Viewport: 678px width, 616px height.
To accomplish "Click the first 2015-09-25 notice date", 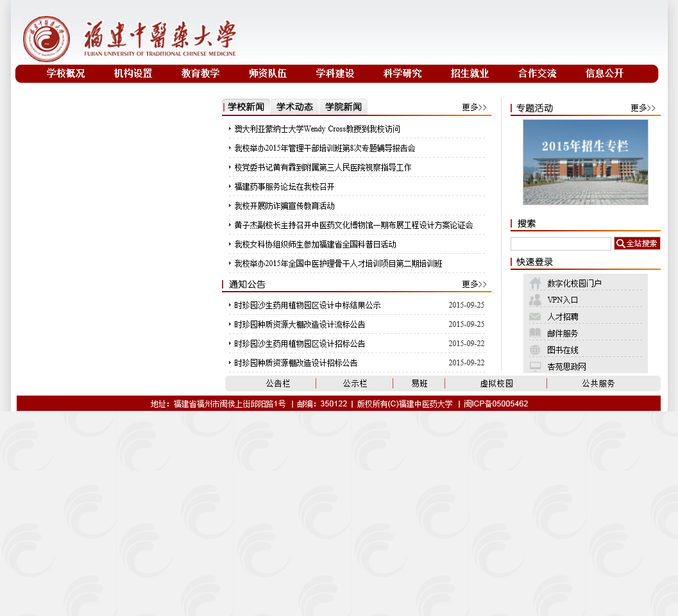I will coord(466,305).
